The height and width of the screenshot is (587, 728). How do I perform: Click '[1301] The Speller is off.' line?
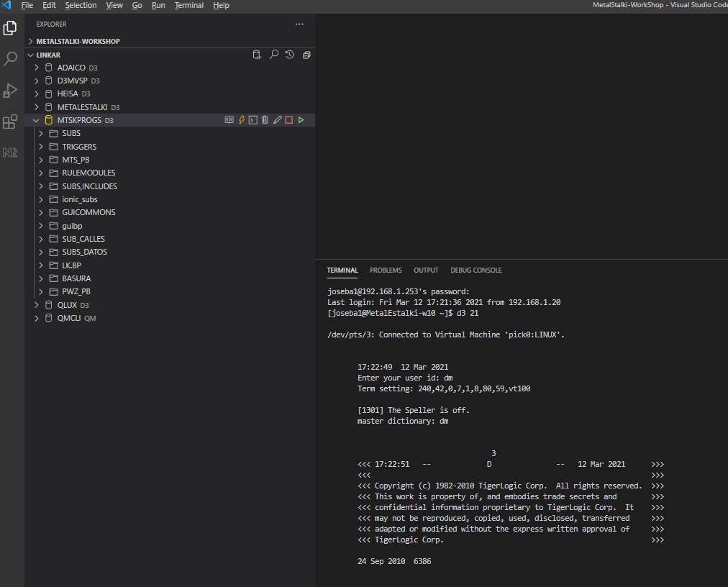pos(413,411)
